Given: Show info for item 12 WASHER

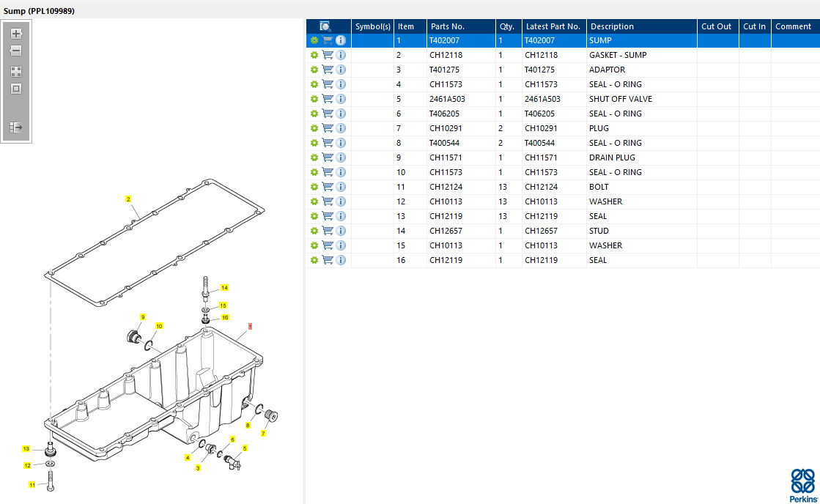Looking at the screenshot, I should [x=341, y=201].
